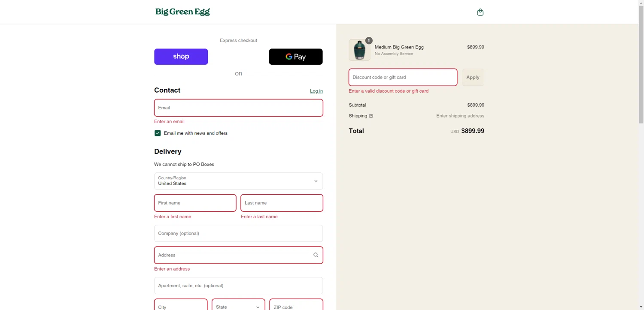Open the Country/Region dropdown
644x310 pixels.
tap(238, 181)
